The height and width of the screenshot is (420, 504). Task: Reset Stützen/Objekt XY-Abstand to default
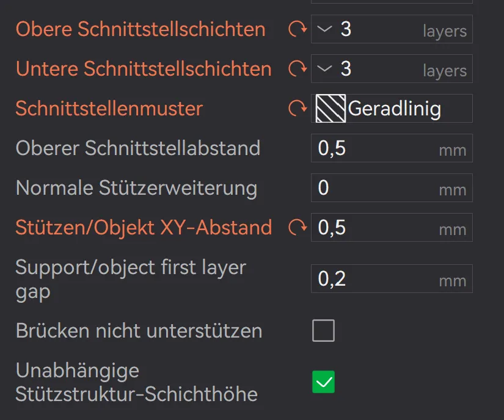tap(298, 227)
